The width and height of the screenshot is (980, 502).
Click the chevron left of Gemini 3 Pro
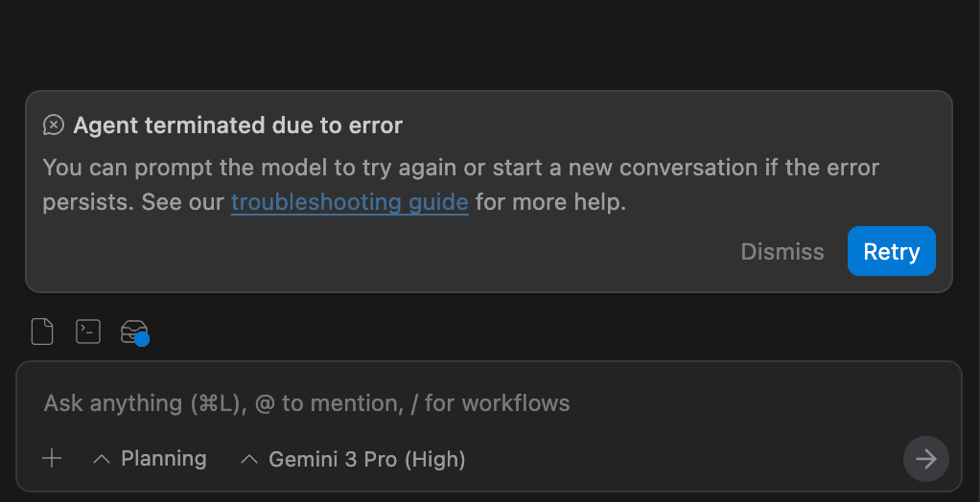click(249, 460)
